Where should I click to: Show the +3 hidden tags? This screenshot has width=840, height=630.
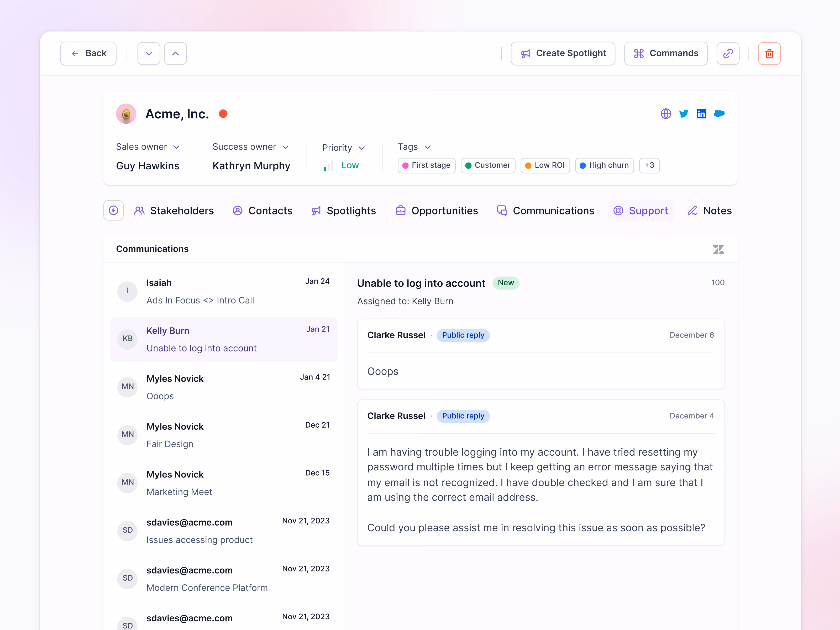point(649,166)
